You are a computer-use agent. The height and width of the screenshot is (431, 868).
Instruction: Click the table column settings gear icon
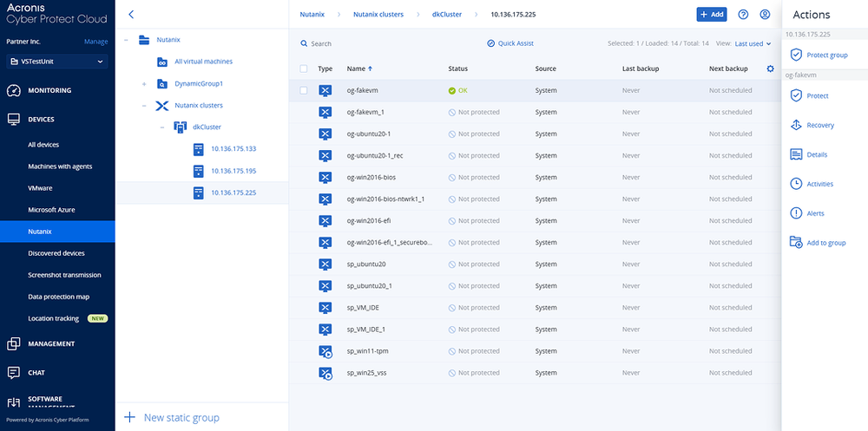coord(770,69)
